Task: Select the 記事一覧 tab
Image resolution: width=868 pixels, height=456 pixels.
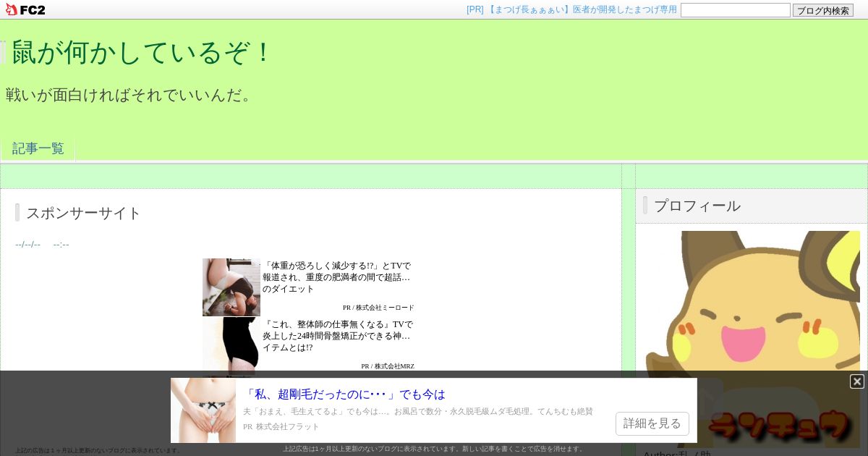Action: [38, 148]
